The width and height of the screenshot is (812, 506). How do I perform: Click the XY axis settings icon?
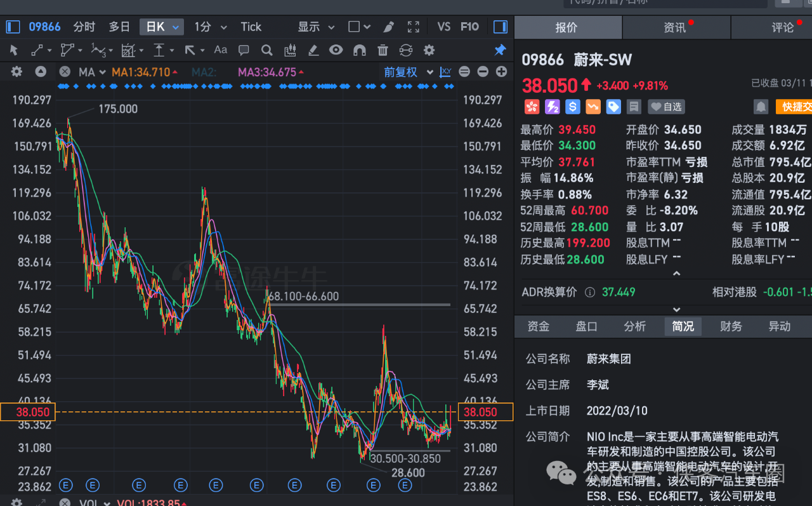[x=445, y=72]
